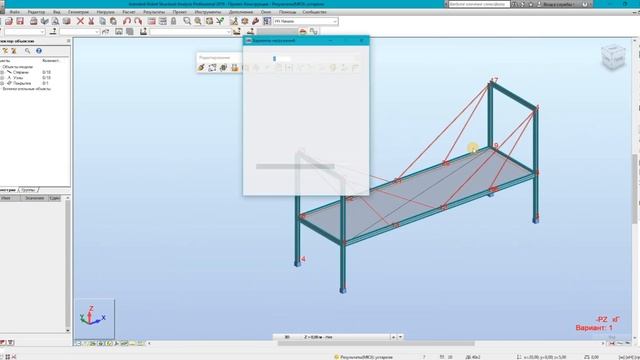Open the Файл menu
640x360 pixels.
click(15, 12)
